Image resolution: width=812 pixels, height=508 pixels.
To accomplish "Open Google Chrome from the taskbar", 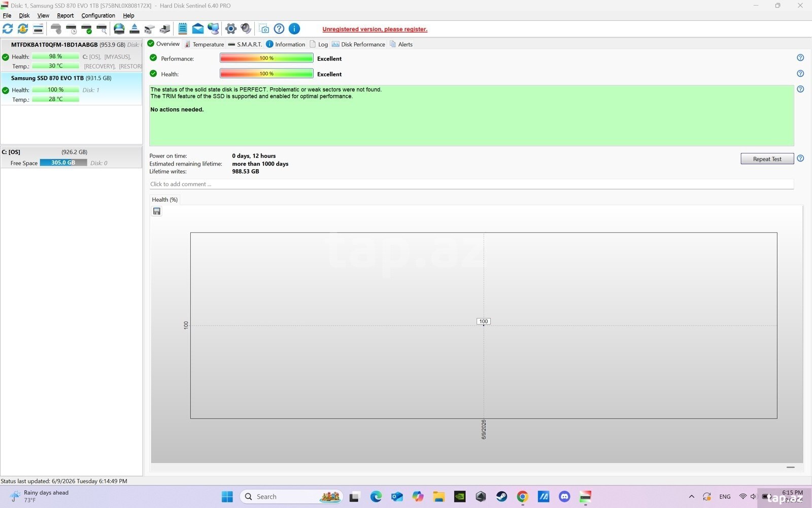I will tap(522, 496).
